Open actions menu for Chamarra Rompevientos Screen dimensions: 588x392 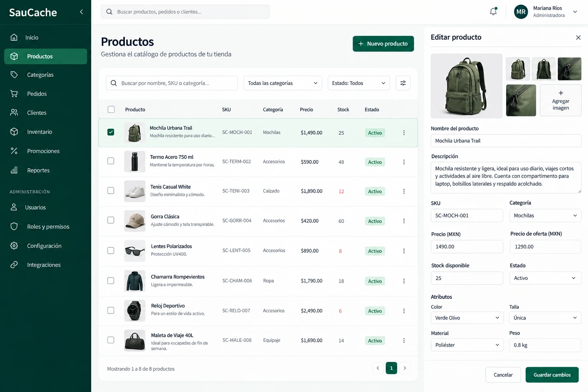[404, 281]
